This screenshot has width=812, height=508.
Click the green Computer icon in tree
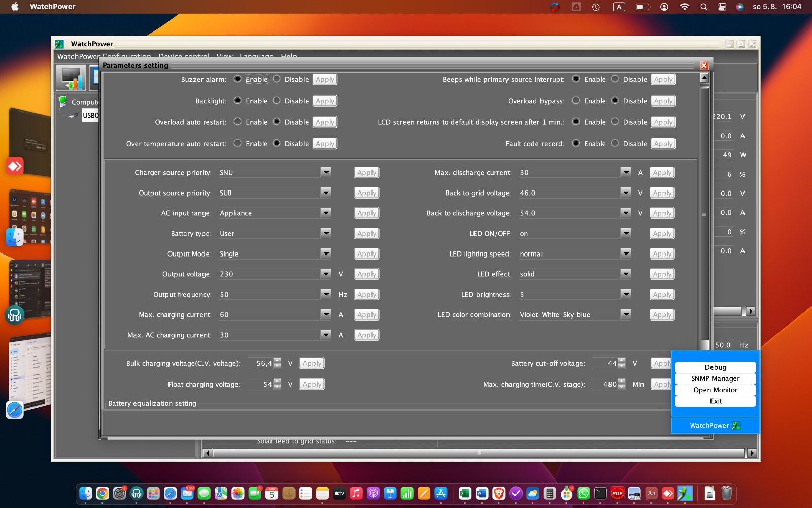click(x=63, y=101)
